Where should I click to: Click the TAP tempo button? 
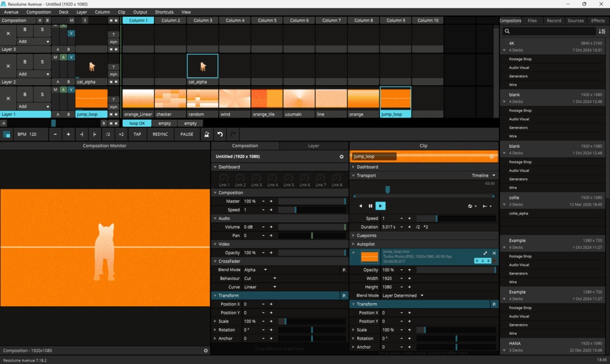(138, 134)
